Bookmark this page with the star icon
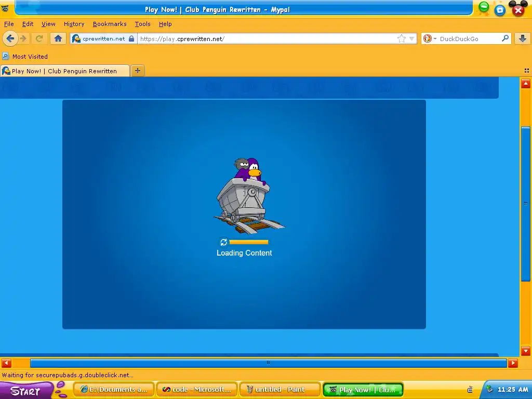 click(x=402, y=38)
